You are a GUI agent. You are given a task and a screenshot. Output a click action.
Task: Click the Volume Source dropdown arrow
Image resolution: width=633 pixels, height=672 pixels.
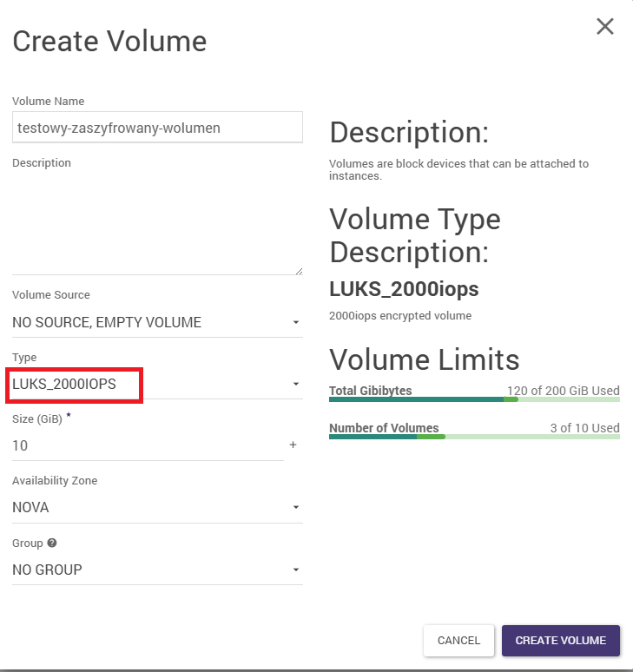[x=296, y=323]
